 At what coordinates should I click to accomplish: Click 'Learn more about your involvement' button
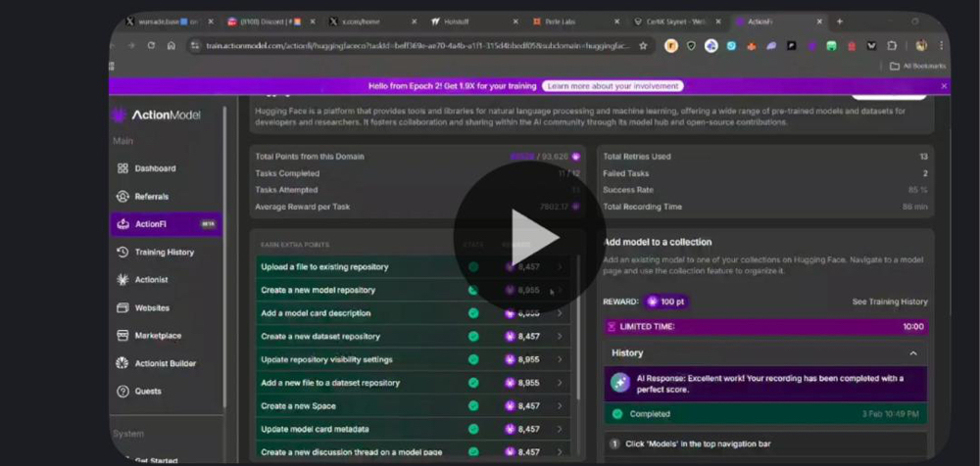(613, 86)
